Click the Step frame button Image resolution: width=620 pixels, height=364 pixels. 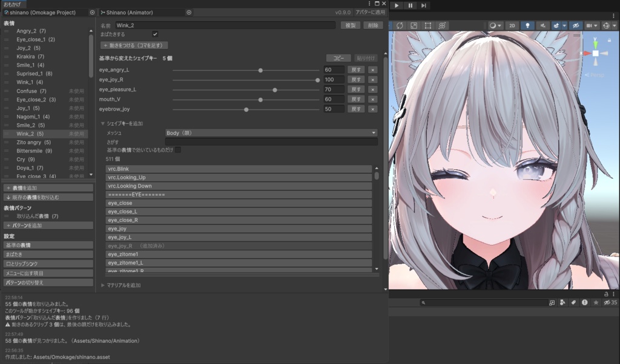point(423,5)
